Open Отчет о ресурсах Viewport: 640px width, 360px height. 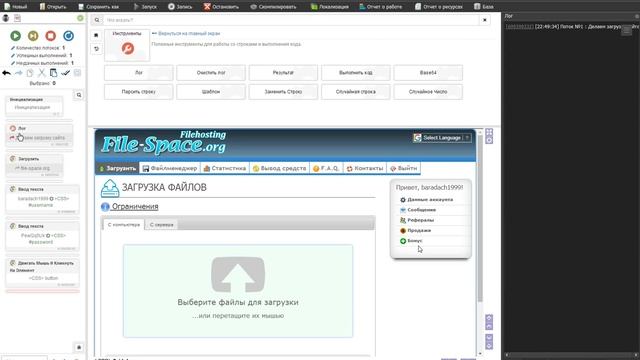[439, 7]
